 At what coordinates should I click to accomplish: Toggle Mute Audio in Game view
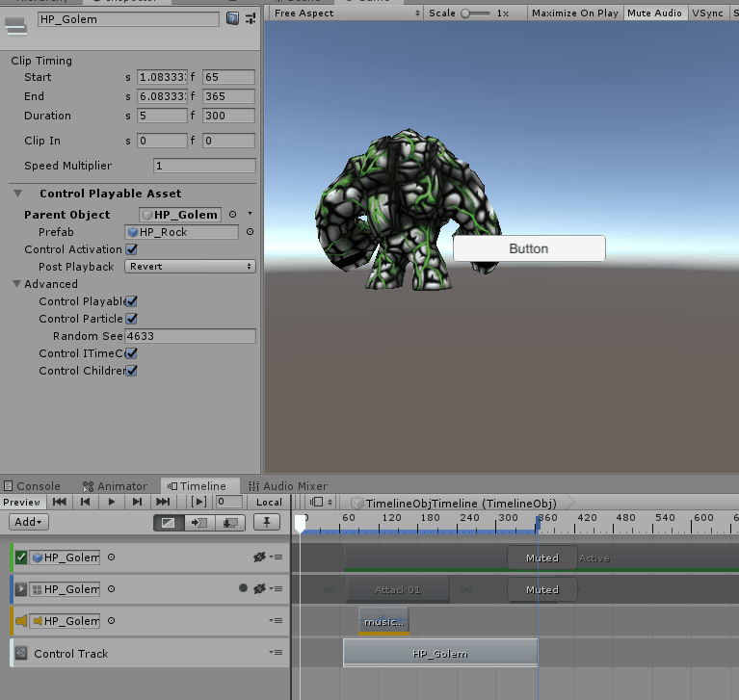point(654,13)
